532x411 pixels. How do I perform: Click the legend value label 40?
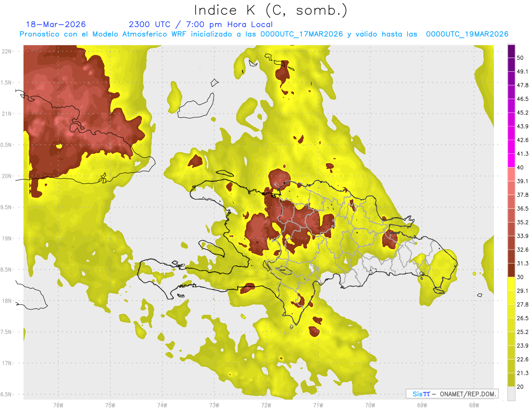(520, 168)
